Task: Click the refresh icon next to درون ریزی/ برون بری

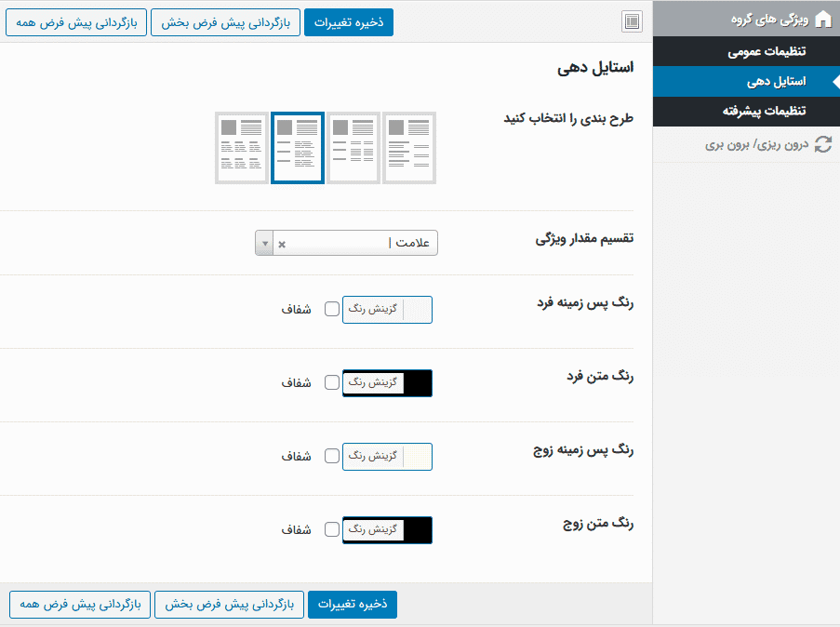Action: coord(823,144)
